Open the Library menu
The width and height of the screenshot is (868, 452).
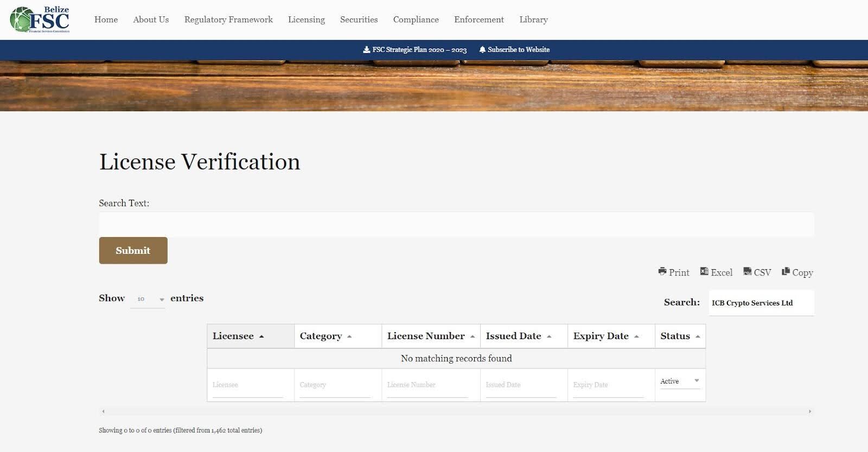[x=533, y=20]
